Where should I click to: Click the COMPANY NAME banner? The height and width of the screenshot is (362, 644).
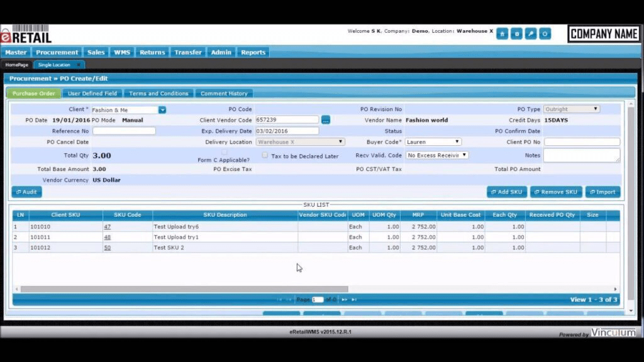point(603,34)
